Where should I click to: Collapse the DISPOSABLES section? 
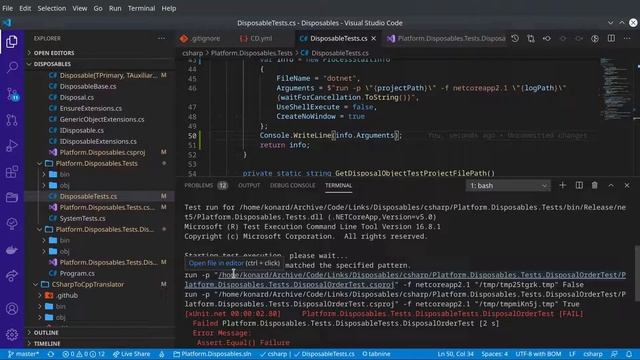52,64
